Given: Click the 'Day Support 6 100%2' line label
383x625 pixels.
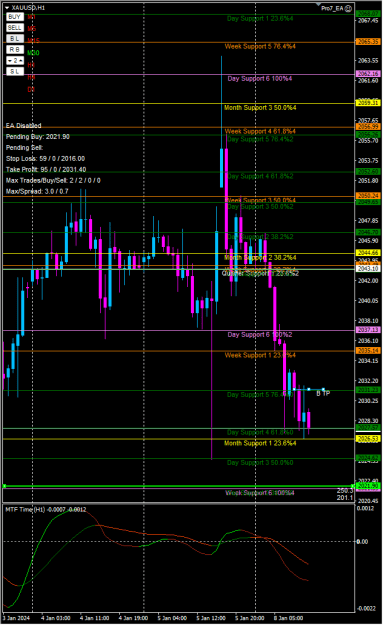Looking at the screenshot, I should click(259, 334).
